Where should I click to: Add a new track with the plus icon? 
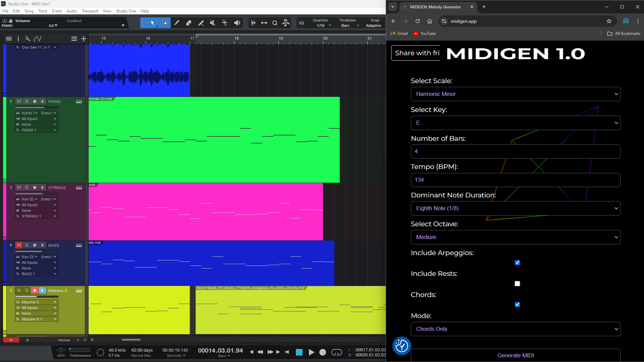[x=84, y=39]
